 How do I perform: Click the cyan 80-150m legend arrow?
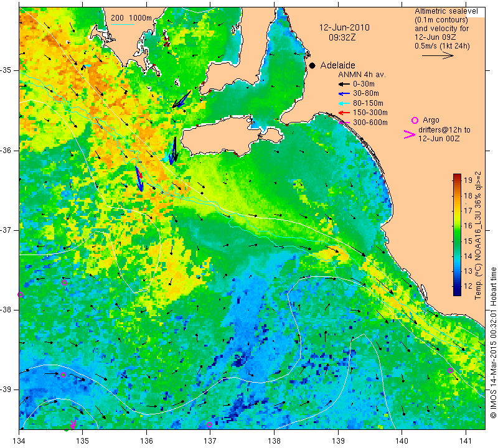point(344,103)
